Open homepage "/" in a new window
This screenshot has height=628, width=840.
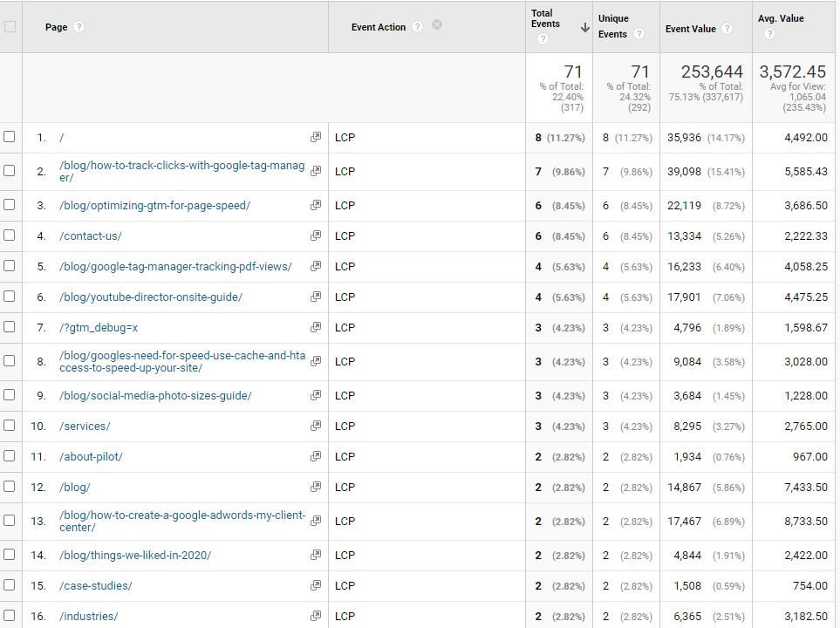(314, 137)
